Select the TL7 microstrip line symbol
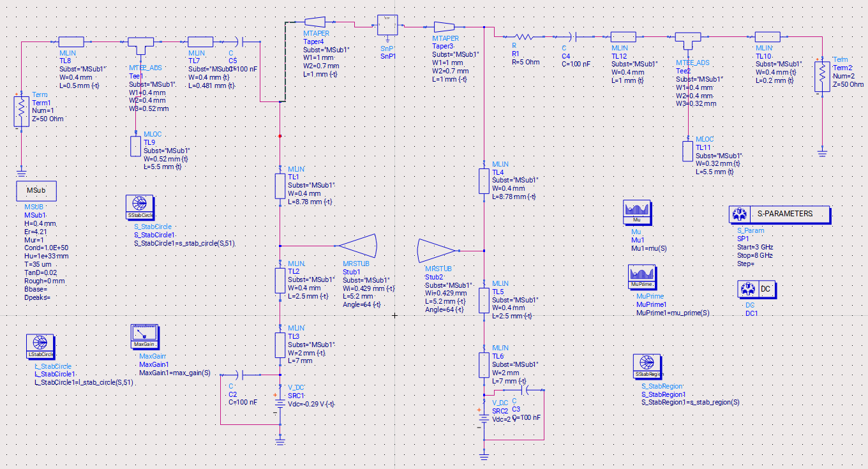 coord(200,41)
